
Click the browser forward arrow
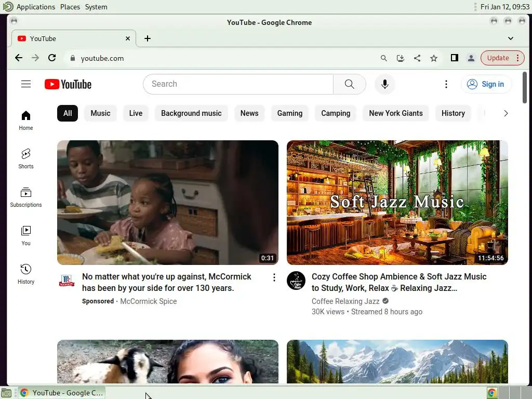point(35,58)
